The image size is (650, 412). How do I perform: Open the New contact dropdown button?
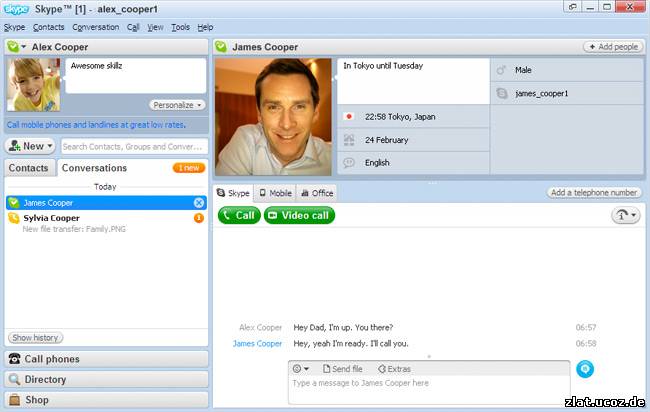(30, 146)
